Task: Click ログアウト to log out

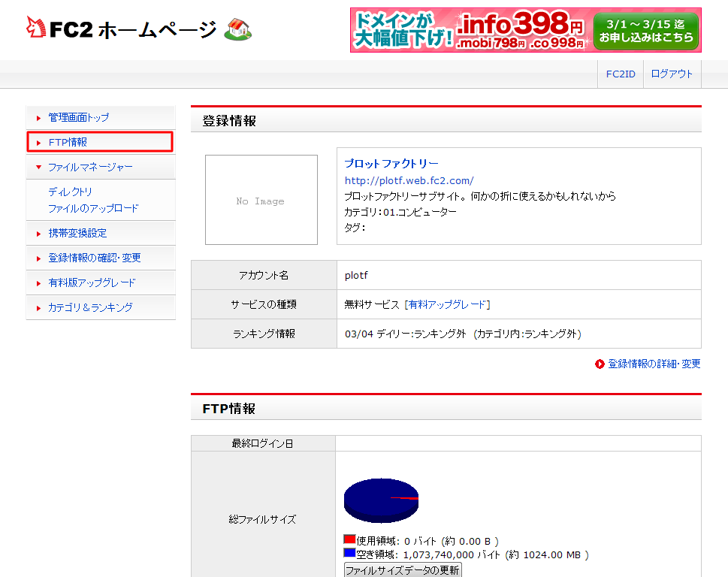Action: [x=672, y=74]
